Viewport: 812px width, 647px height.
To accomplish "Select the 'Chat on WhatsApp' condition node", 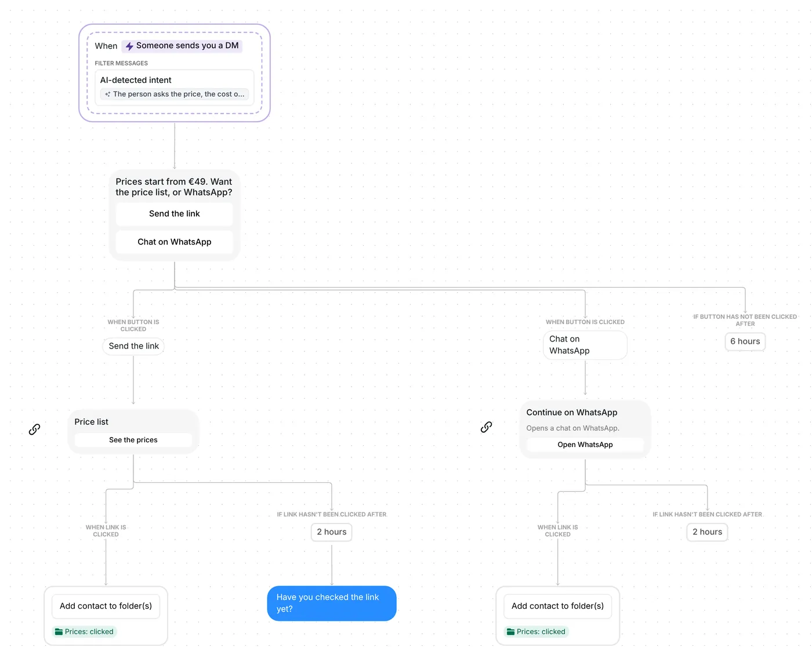I will [585, 345].
